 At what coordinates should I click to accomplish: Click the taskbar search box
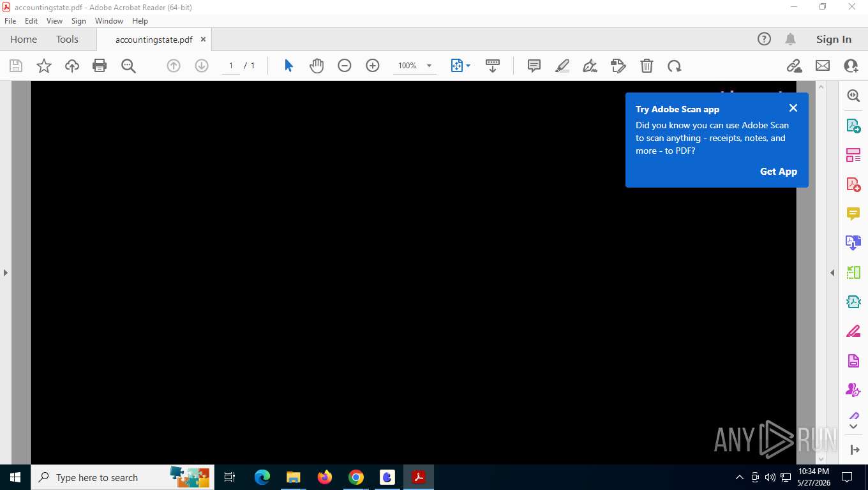point(121,477)
